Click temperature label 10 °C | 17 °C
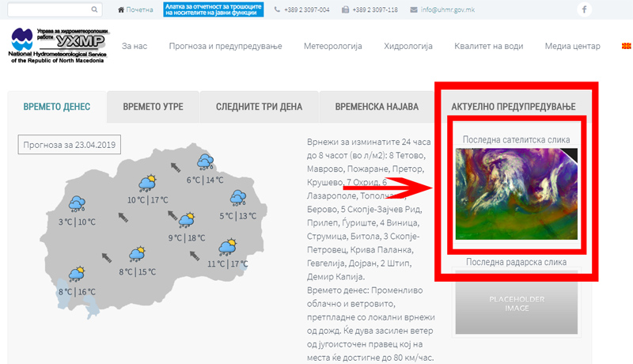Image resolution: width=633 pixels, height=364 pixels. click(148, 200)
